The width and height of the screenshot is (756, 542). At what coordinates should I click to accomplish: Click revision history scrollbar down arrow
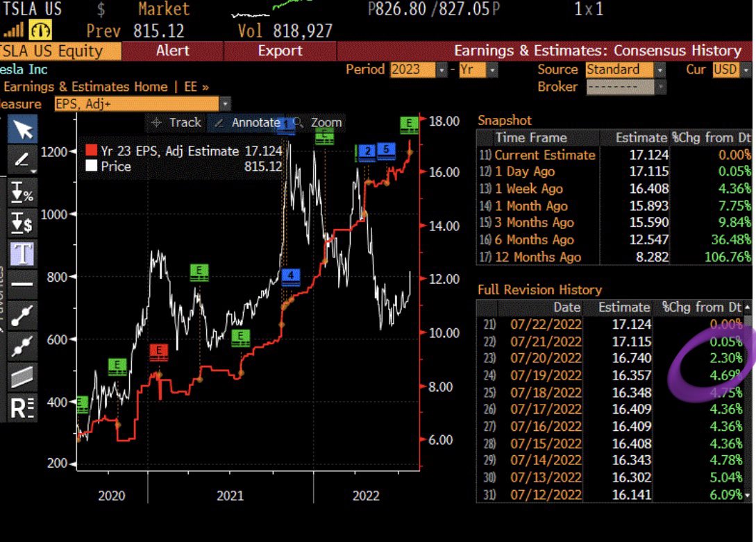pyautogui.click(x=747, y=496)
